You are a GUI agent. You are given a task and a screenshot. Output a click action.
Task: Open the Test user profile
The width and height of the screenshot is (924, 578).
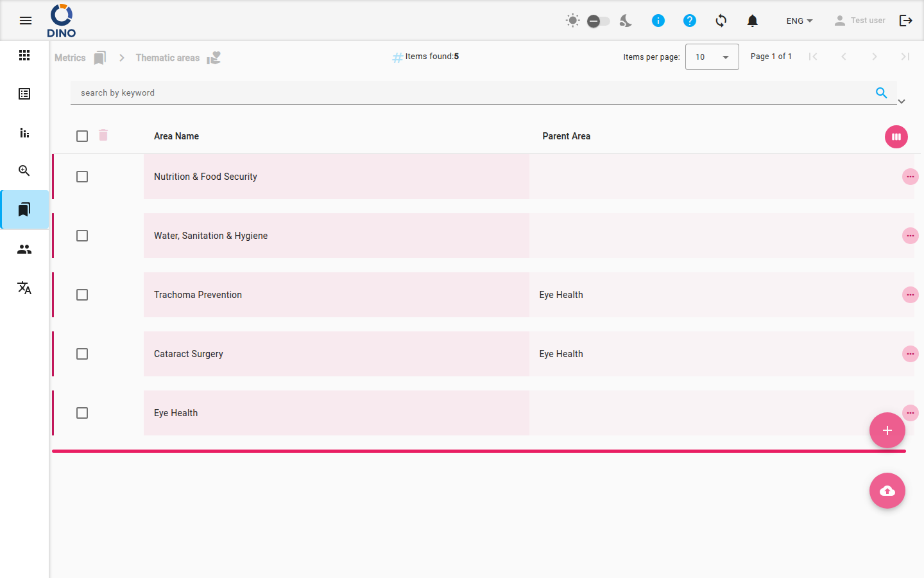(x=860, y=21)
